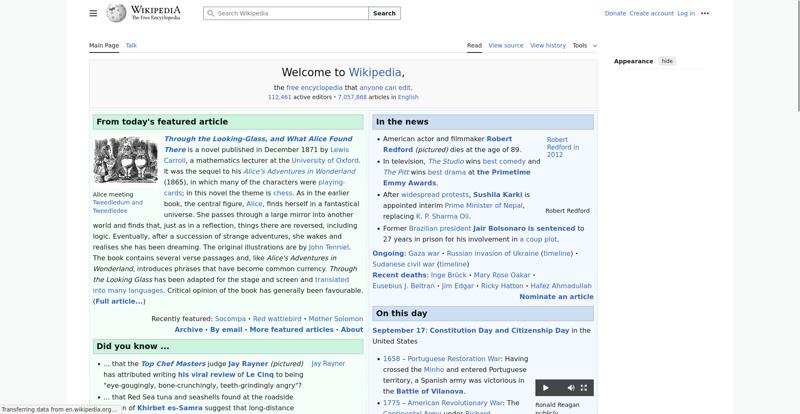
Task: Click Constitution Day and Citizenship Day link
Action: click(499, 331)
